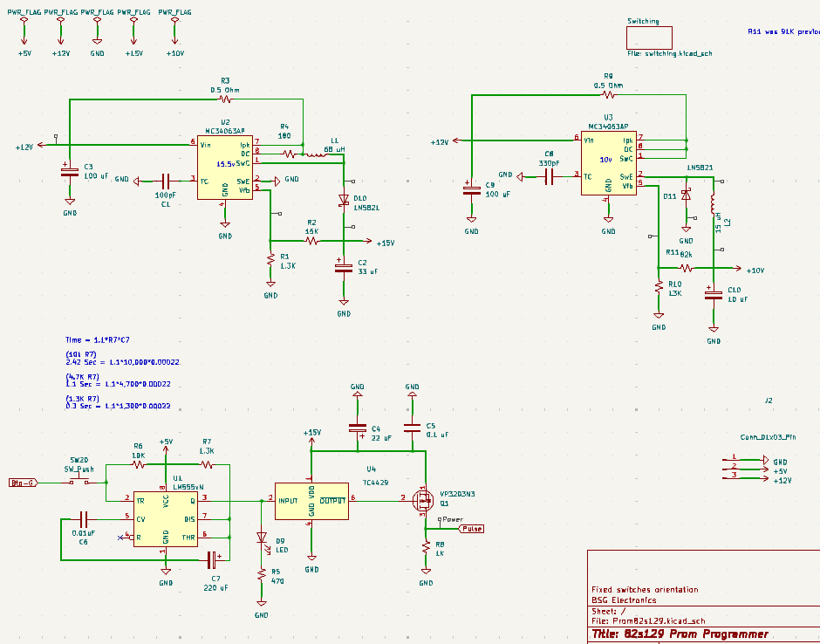
Task: Select the L1 68 uH inductor
Action: [x=312, y=156]
